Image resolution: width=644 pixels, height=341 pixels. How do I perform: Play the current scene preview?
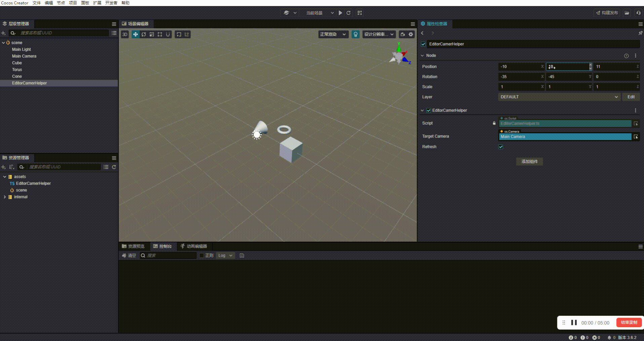340,13
